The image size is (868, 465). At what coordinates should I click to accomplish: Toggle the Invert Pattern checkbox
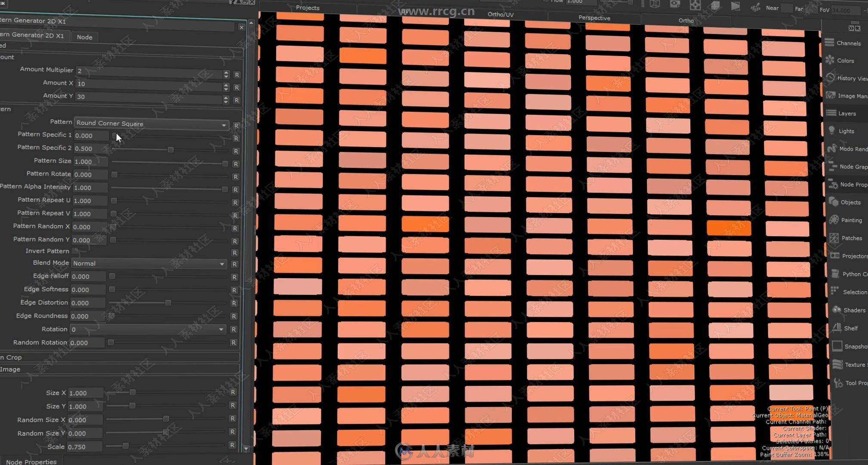point(75,251)
